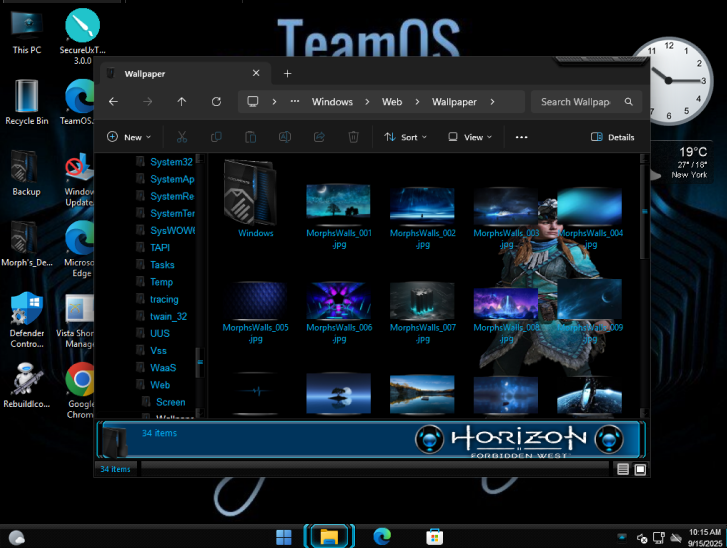Select TAPI in the folder tree

click(160, 248)
